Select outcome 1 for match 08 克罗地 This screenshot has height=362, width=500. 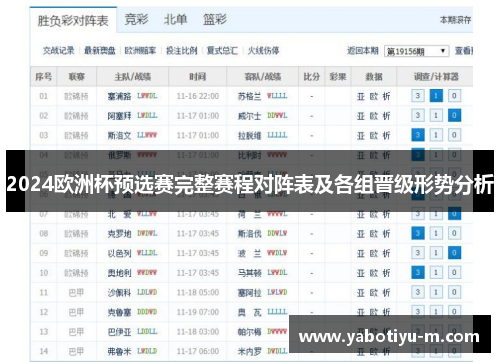[x=436, y=233]
